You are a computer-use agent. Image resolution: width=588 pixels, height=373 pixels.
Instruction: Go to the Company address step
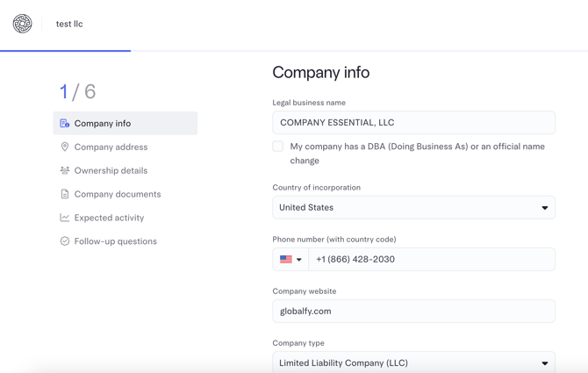(111, 147)
